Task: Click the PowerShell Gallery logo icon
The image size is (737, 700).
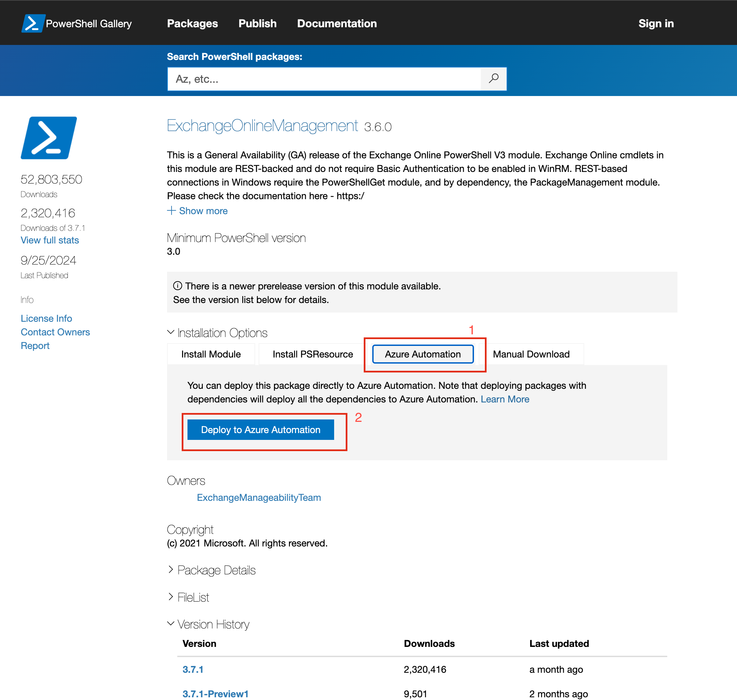Action: (x=33, y=23)
